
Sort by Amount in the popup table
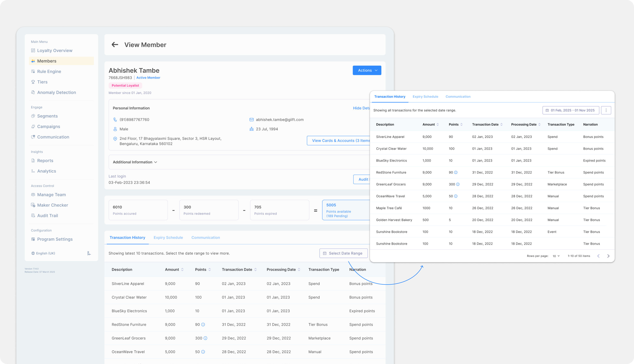click(x=438, y=124)
